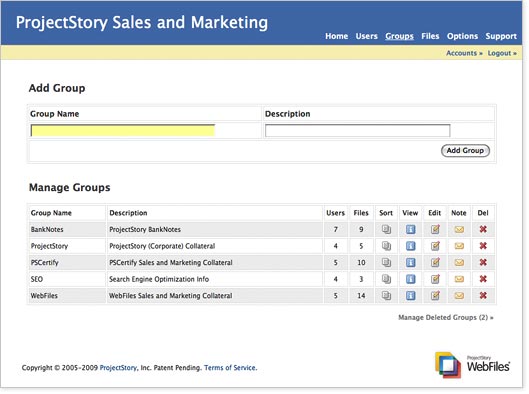Delete the PSCertify group
This screenshot has width=529, height=394.
coord(483,262)
